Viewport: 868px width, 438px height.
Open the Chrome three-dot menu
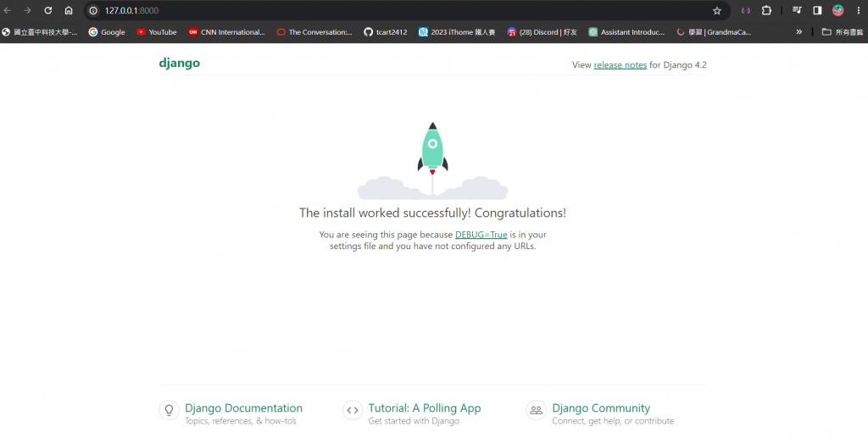click(859, 10)
